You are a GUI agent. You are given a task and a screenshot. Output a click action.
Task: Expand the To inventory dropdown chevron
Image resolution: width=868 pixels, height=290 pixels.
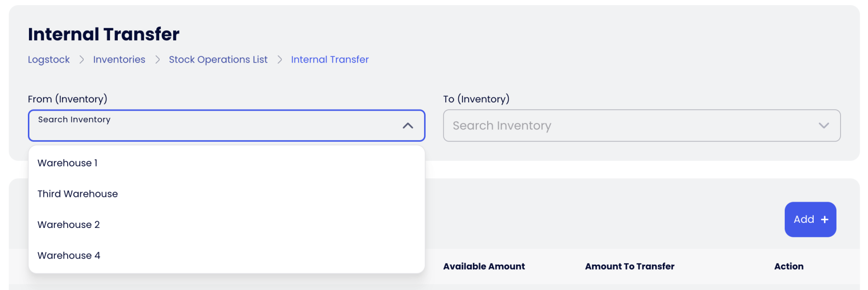[824, 126]
